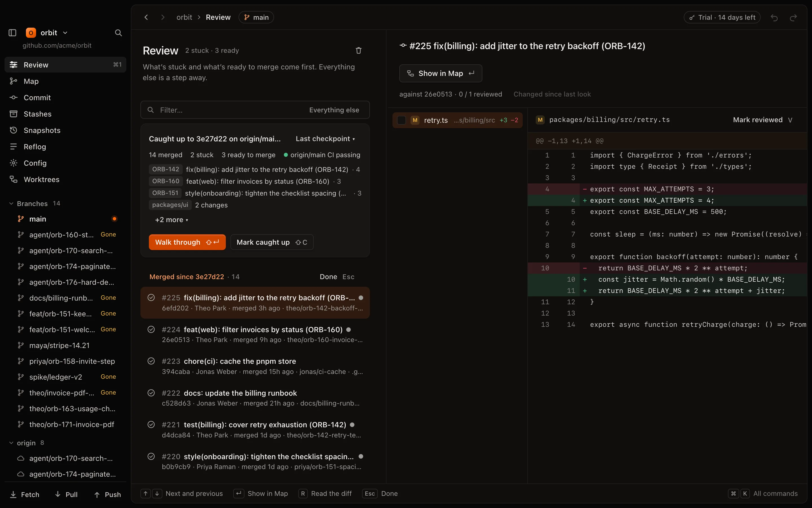Click the ORB-160 tag in summary
Screen dimensions: 812x508
pyautogui.click(x=166, y=181)
